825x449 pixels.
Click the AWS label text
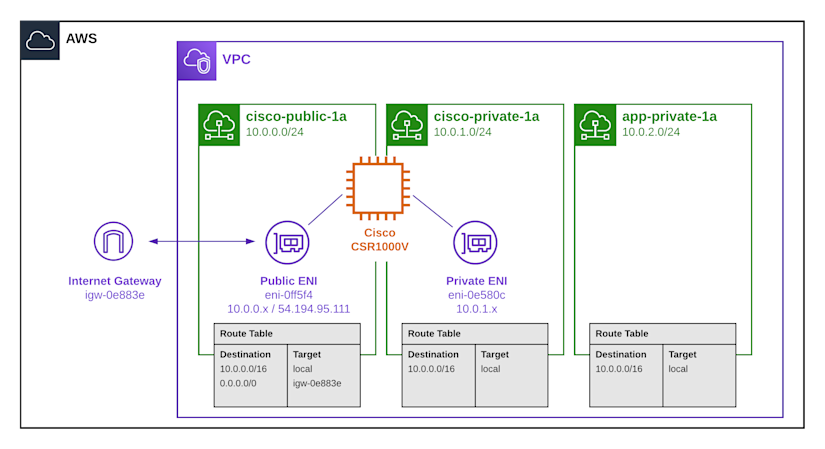click(82, 39)
